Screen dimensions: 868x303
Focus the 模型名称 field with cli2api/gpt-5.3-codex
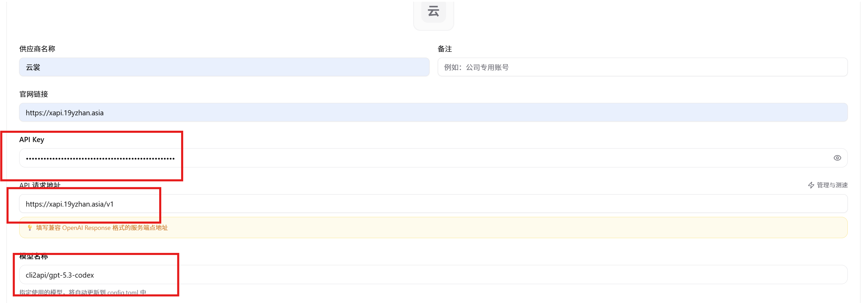[433, 275]
